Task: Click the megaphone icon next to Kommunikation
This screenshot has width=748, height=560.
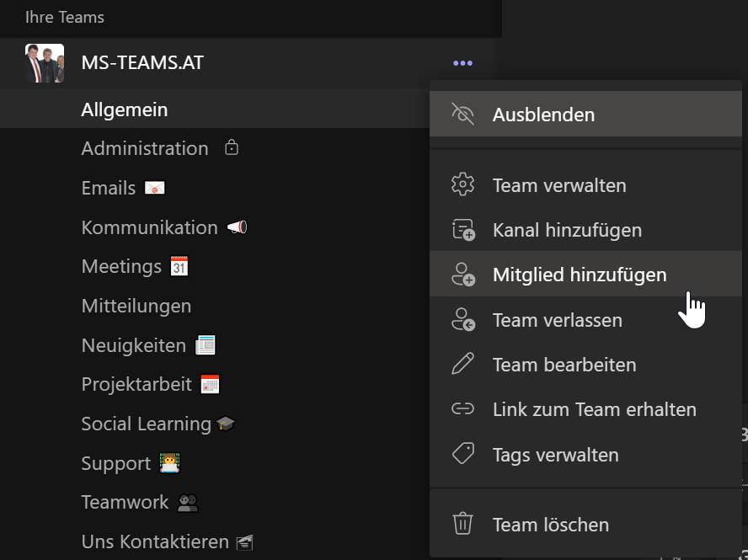Action: 237,227
